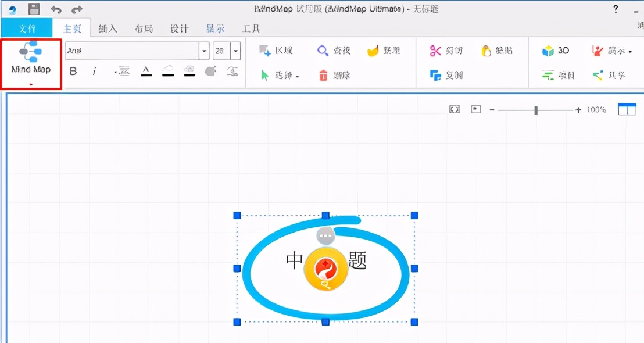This screenshot has width=644, height=343.
Task: Click the Undo arrow in title bar
Action: point(56,9)
